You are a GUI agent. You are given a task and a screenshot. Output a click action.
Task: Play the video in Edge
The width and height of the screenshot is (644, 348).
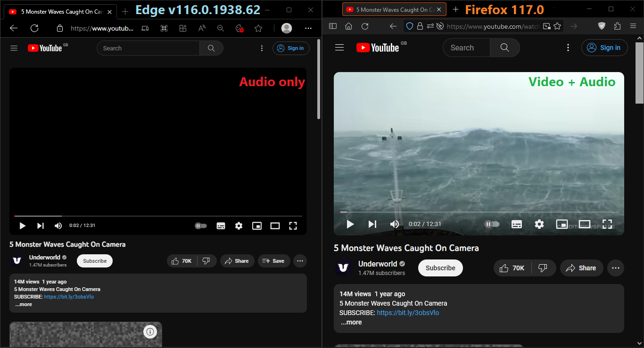point(22,226)
